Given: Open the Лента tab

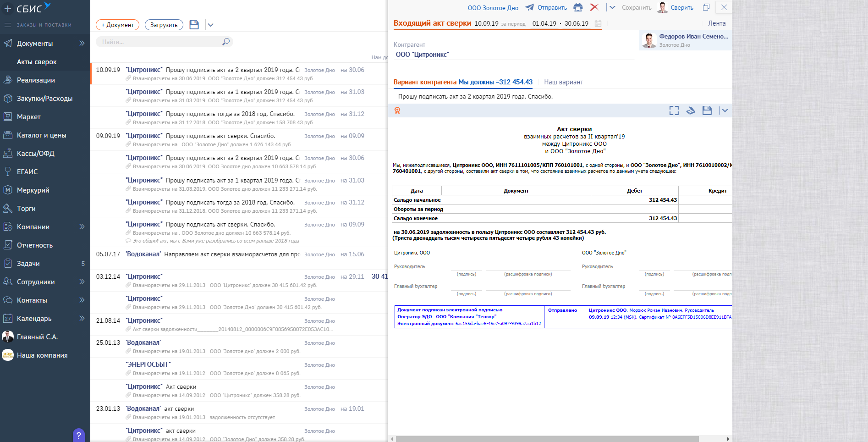Looking at the screenshot, I should [717, 23].
